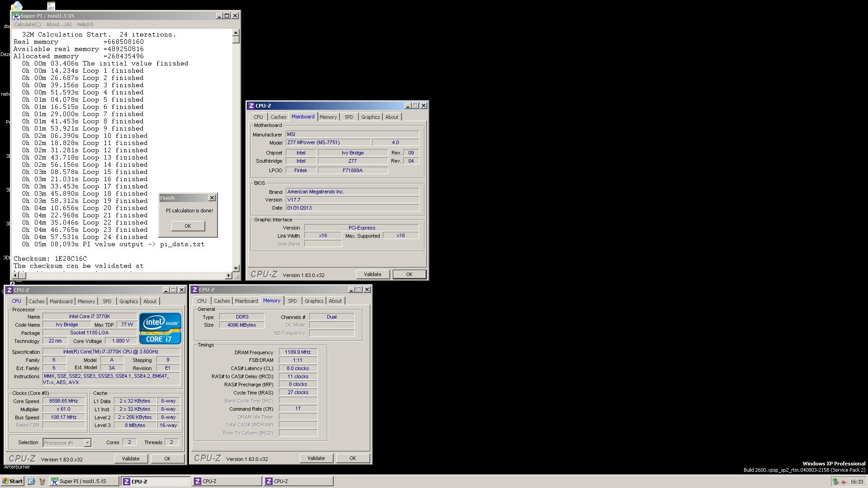Click the Super PI horizontal scrollbar right arrow
The image size is (868, 488).
click(228, 276)
